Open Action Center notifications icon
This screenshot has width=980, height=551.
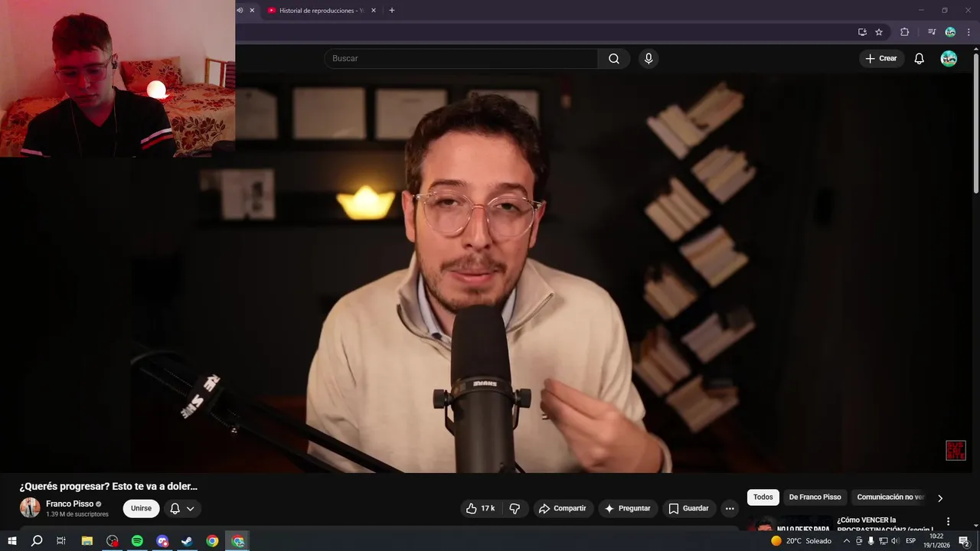[965, 541]
